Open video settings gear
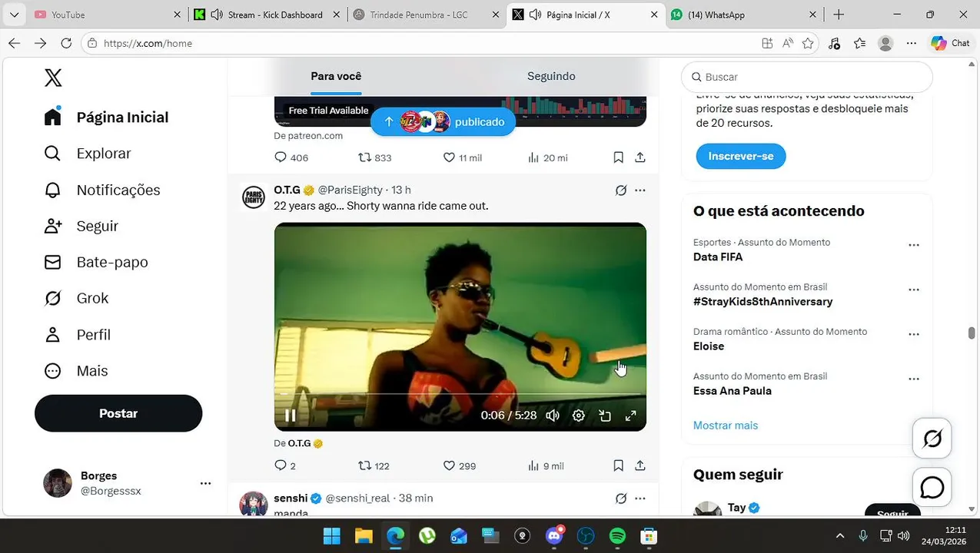The width and height of the screenshot is (980, 553). pyautogui.click(x=579, y=416)
